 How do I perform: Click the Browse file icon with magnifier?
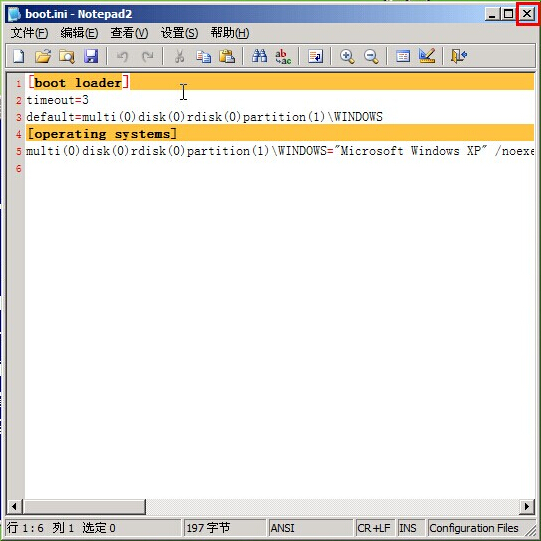[67, 56]
